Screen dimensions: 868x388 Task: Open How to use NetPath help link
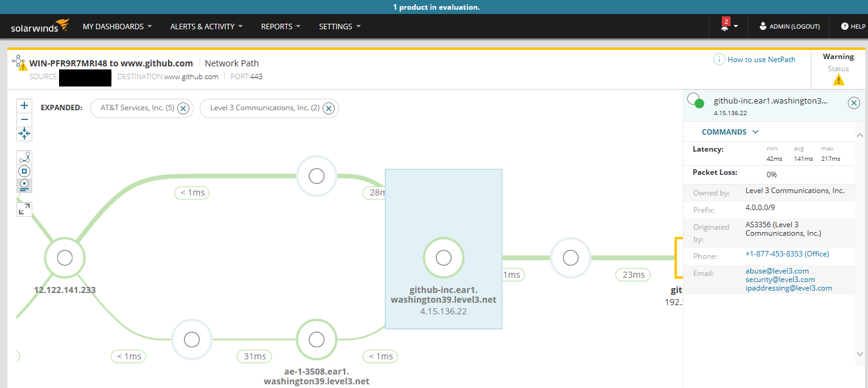(761, 60)
